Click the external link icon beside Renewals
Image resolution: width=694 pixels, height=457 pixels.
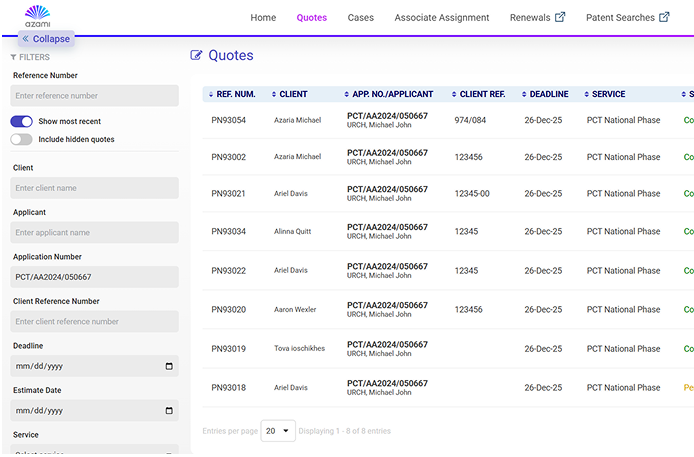point(560,17)
